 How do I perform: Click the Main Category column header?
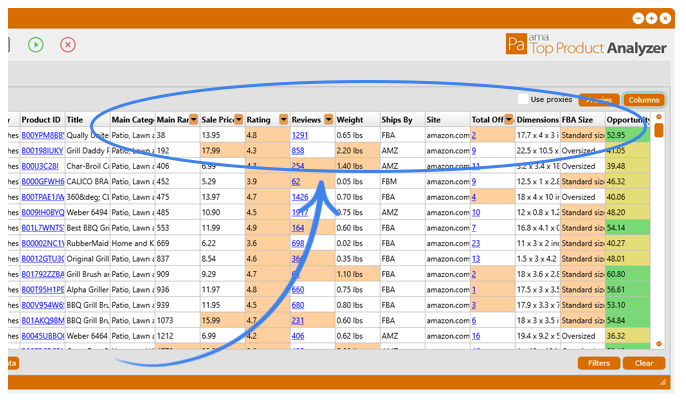(x=133, y=119)
